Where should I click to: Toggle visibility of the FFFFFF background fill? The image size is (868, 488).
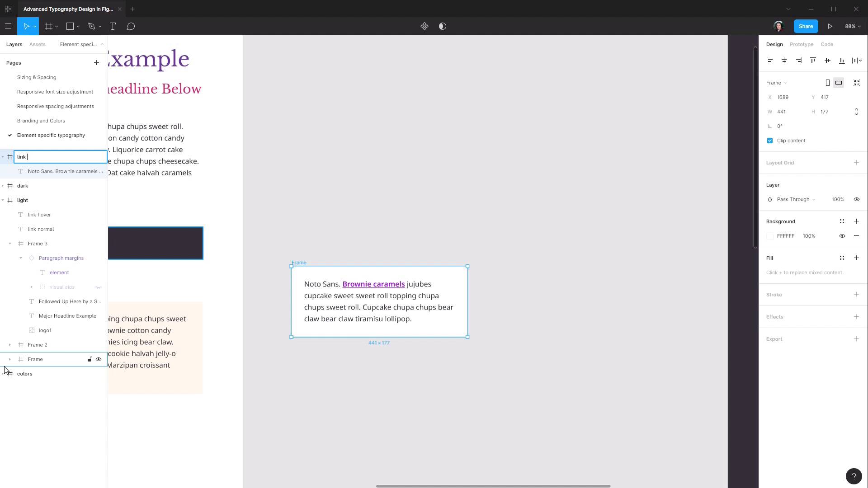(842, 236)
